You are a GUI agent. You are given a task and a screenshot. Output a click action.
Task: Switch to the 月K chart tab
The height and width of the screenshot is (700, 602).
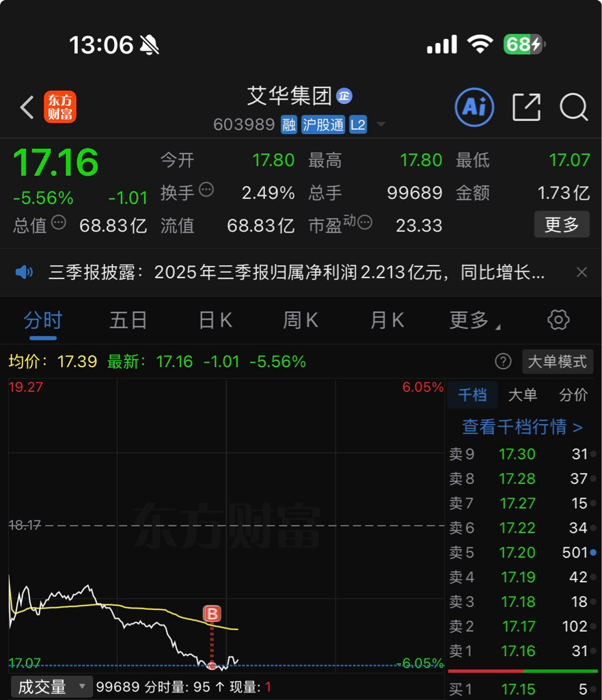tap(387, 321)
